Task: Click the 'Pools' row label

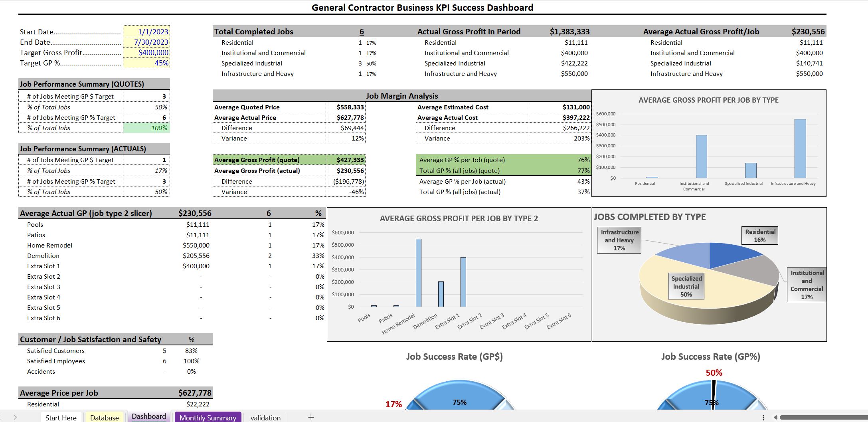Action: [x=35, y=224]
